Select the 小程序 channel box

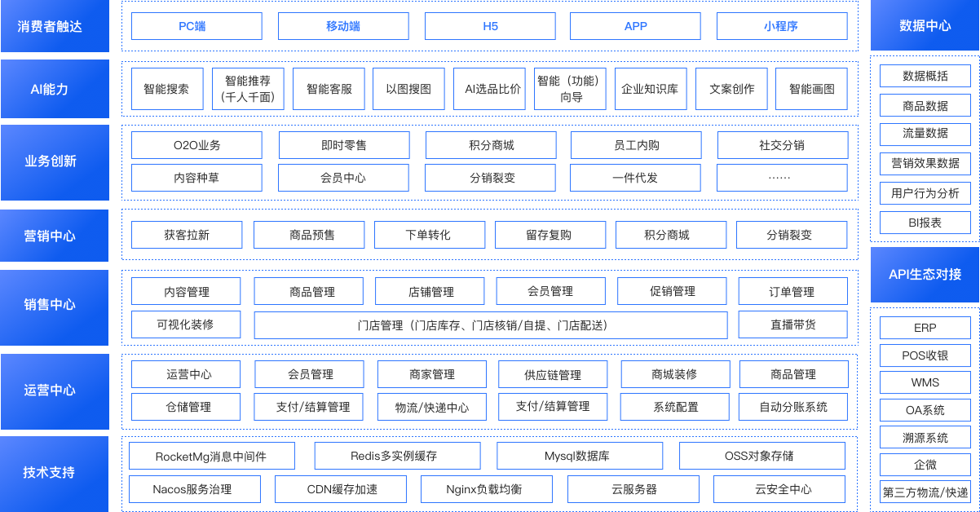click(781, 26)
